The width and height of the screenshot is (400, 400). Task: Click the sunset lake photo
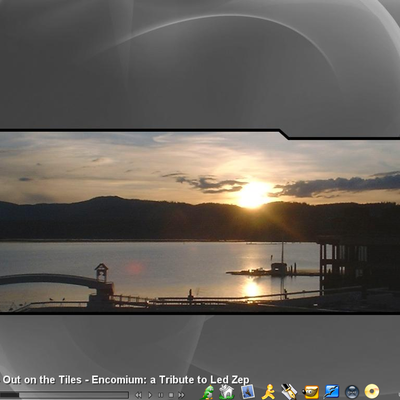200,222
